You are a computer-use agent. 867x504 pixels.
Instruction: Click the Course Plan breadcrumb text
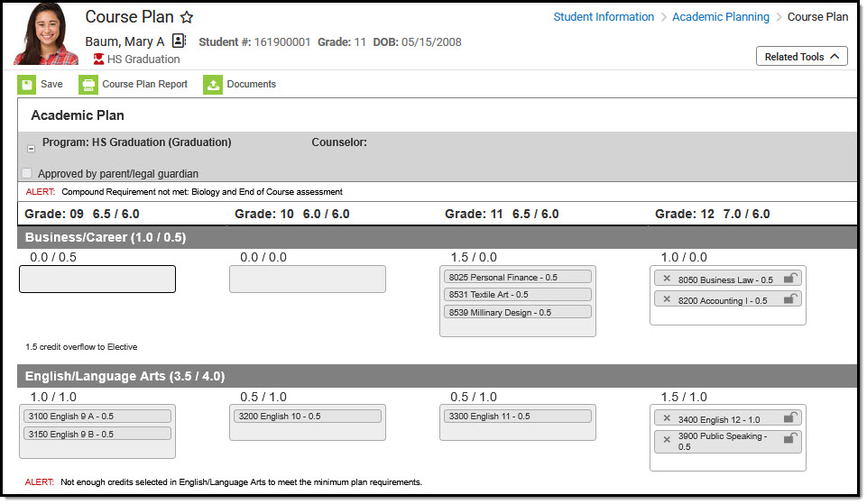coord(817,17)
